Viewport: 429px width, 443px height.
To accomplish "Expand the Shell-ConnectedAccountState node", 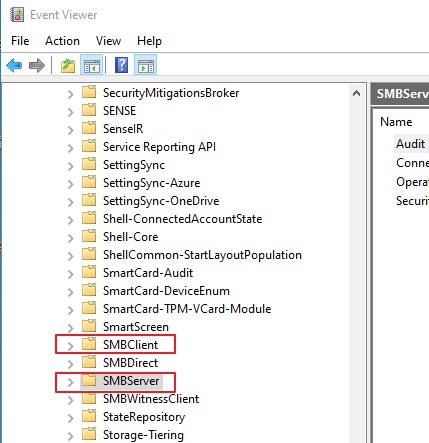I will (70, 220).
